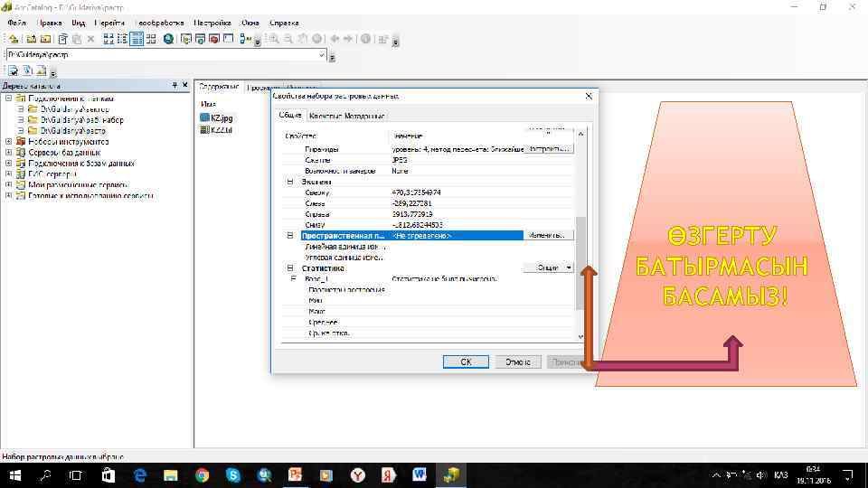Click the Zoom In geography icon
Screen dimensions: 868x488
(x=274, y=39)
